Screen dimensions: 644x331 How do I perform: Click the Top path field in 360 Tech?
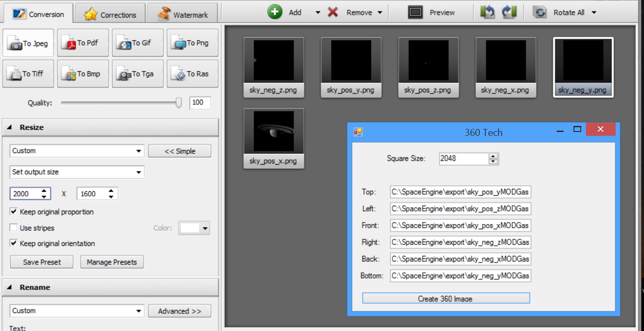(460, 192)
